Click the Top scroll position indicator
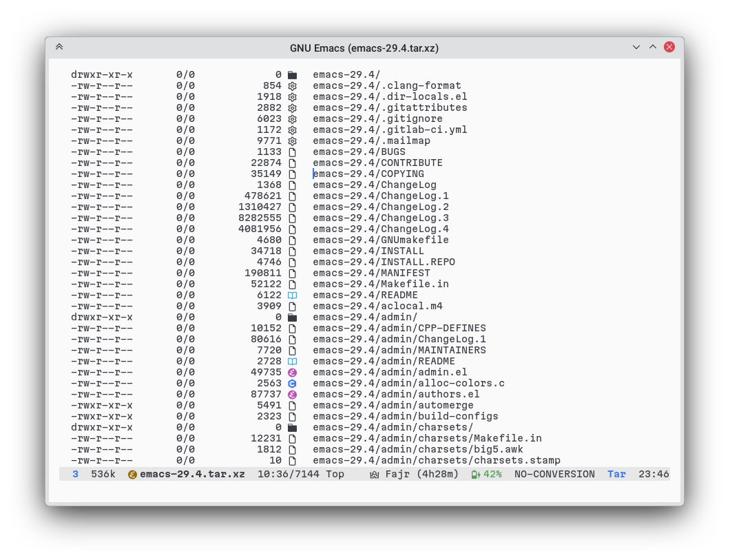 [335, 475]
